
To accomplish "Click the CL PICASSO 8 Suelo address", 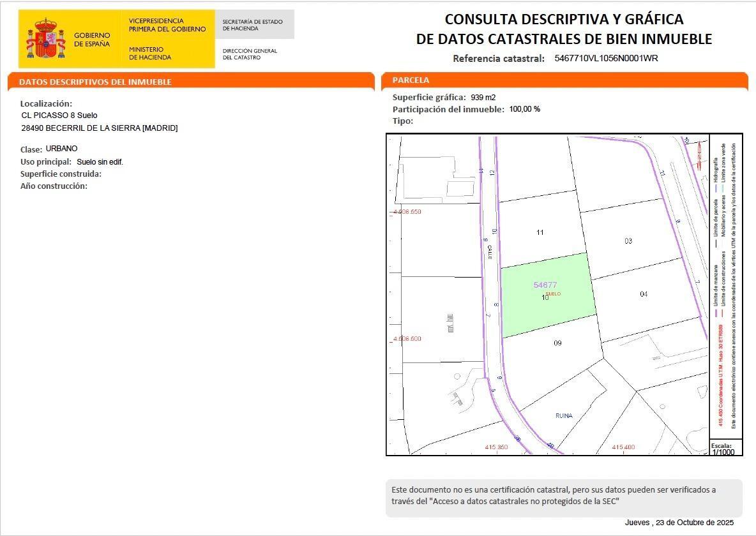I will pyautogui.click(x=59, y=115).
